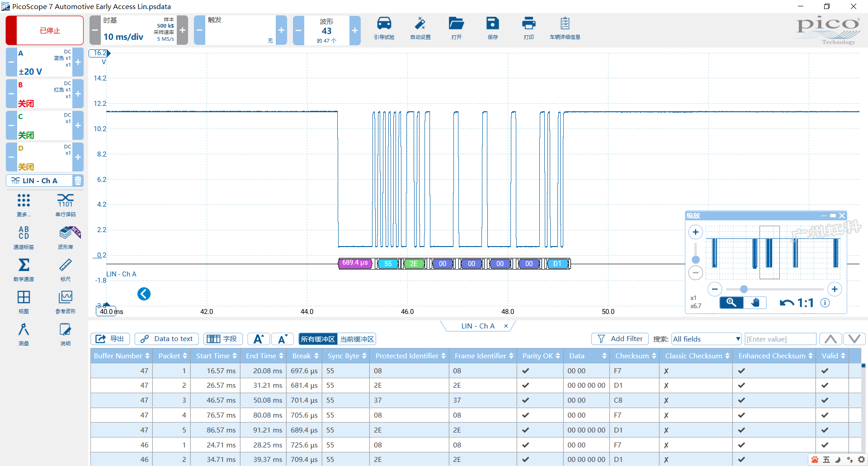Open serial decoding tool

pos(66,205)
